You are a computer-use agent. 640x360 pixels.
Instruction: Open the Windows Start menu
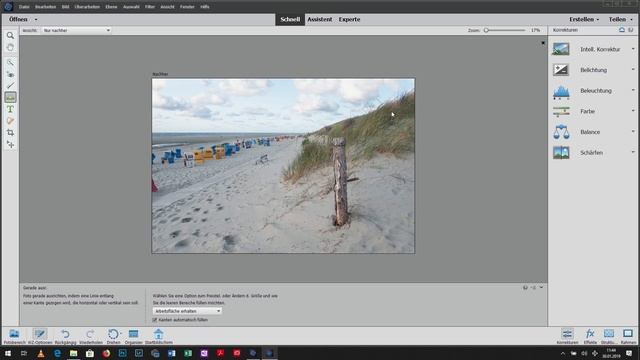pos(8,353)
